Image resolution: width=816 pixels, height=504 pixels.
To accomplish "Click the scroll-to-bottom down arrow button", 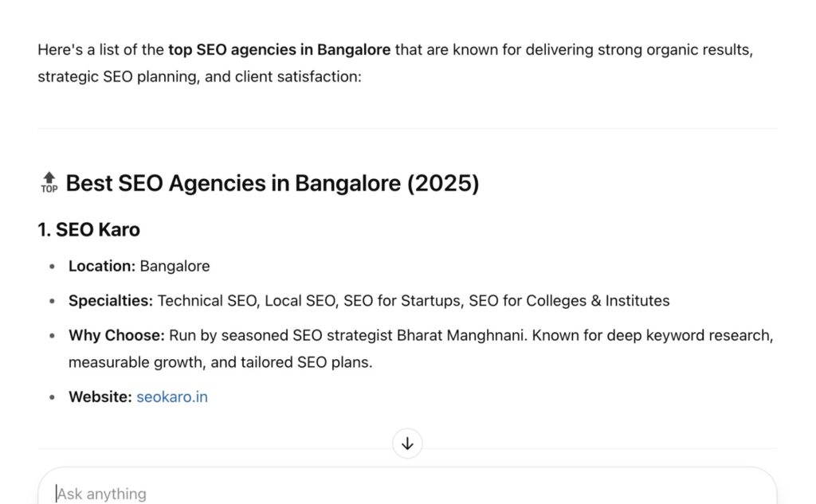I will click(407, 443).
